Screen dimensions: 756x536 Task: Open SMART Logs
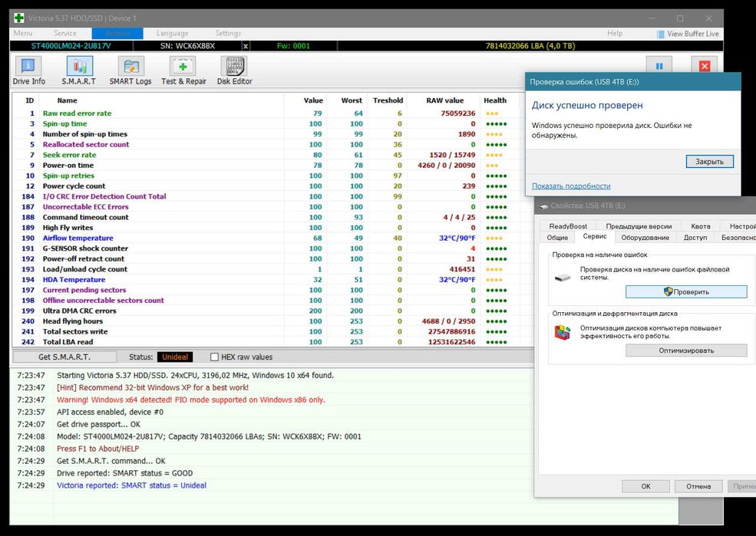coord(130,71)
